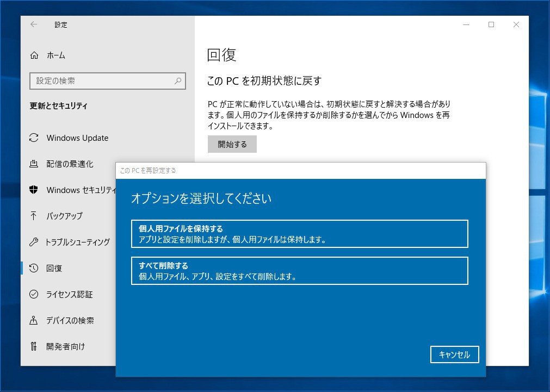Open ライセンス認証 page
550x392 pixels.
69,294
